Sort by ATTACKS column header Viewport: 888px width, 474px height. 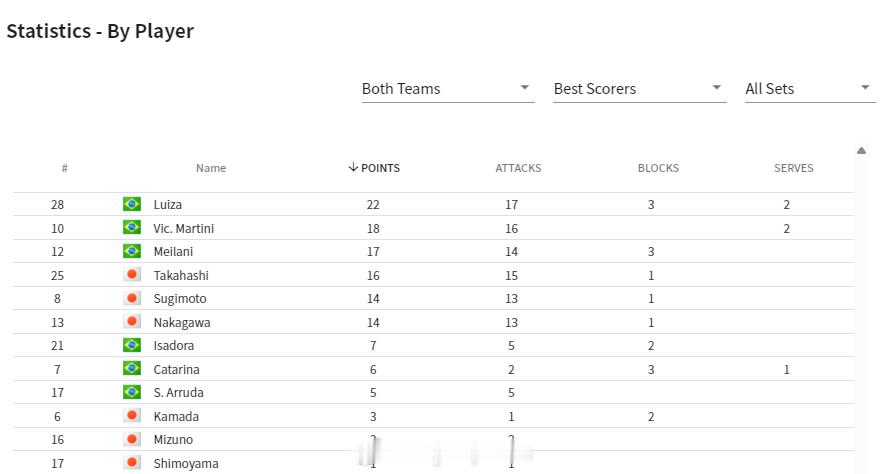(x=518, y=168)
